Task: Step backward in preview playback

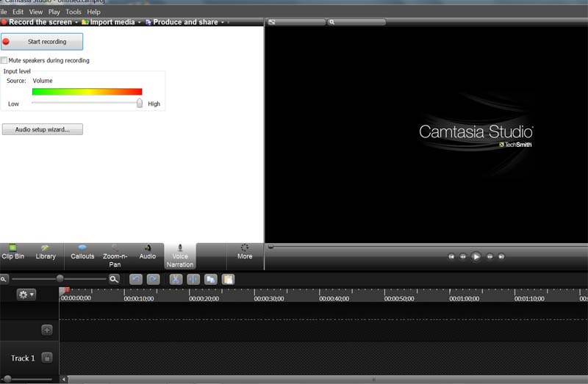Action: 463,257
